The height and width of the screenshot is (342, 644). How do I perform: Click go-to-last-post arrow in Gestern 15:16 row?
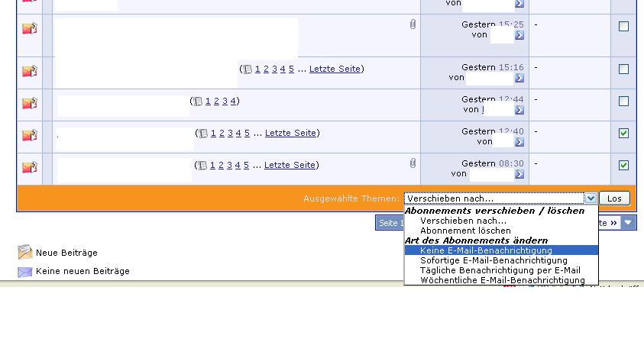coord(519,78)
